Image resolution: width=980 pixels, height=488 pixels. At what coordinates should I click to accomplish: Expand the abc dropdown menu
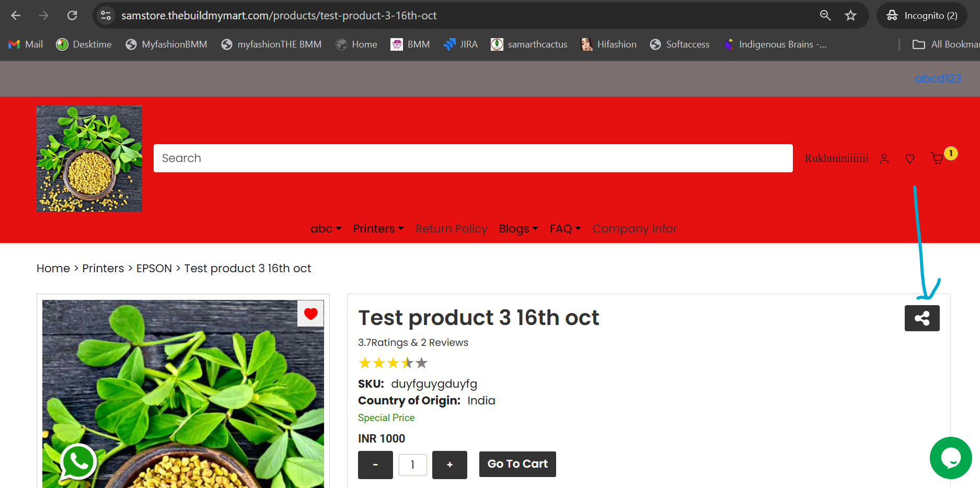[326, 229]
